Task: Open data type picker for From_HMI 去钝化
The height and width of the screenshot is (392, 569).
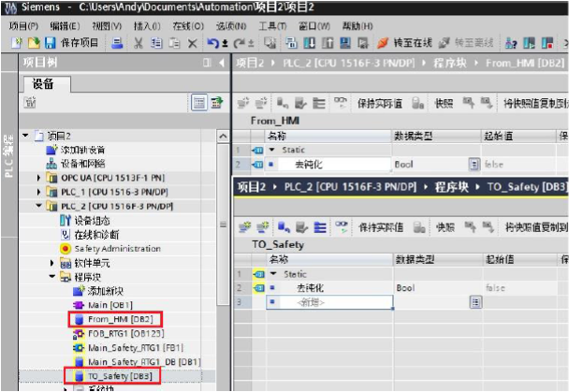Action: 474,165
